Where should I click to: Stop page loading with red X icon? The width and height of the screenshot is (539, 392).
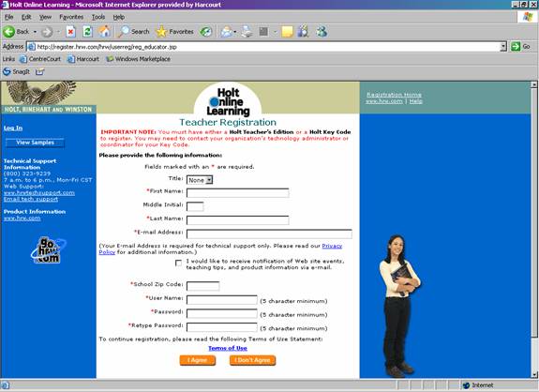(x=70, y=32)
